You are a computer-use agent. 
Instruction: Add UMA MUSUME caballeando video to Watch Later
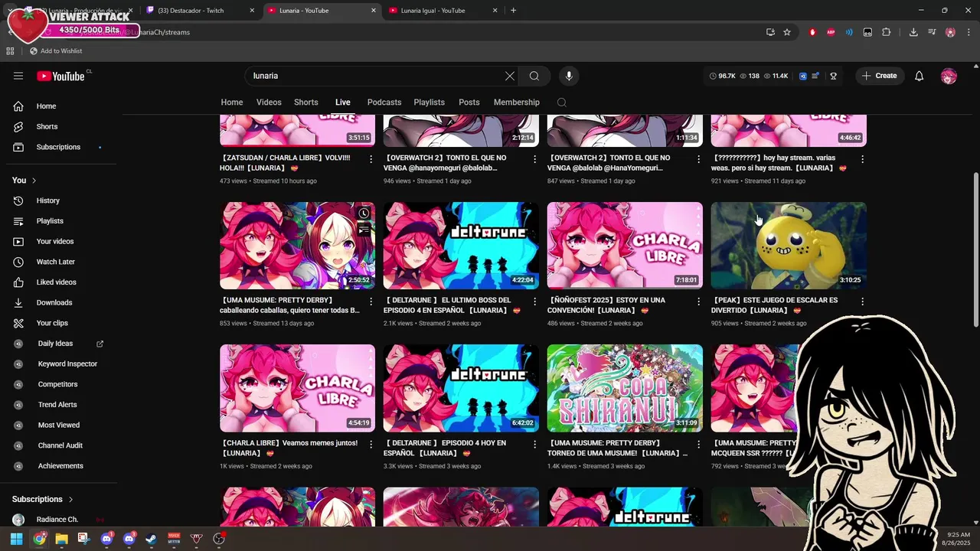(364, 214)
